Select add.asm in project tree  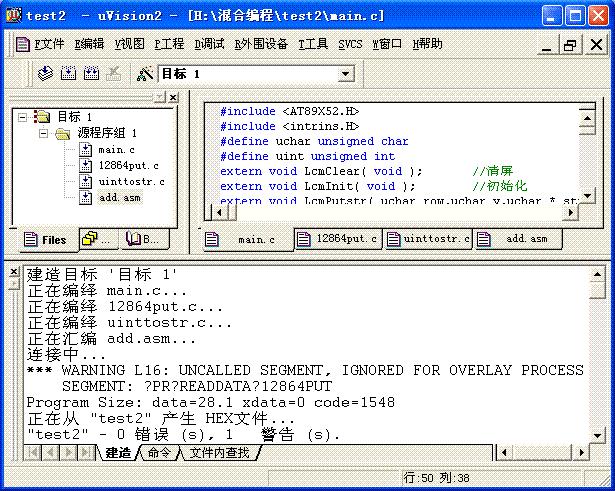click(120, 198)
